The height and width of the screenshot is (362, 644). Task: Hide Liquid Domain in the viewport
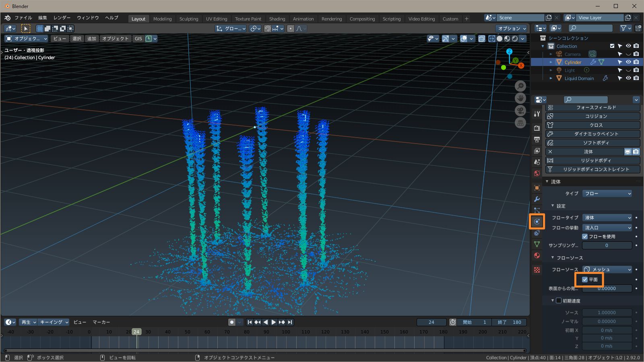point(628,78)
